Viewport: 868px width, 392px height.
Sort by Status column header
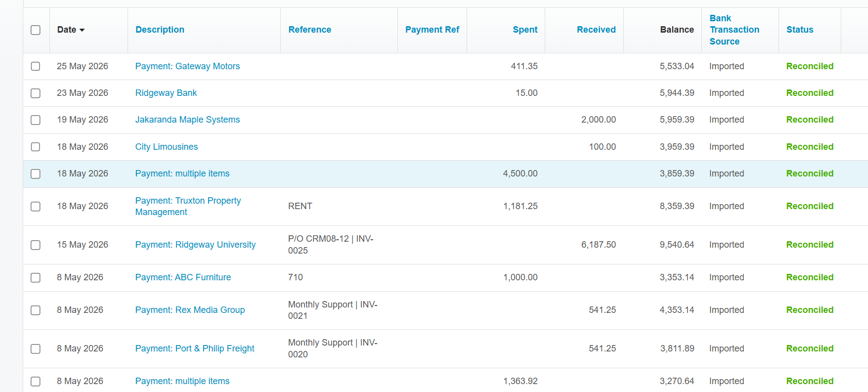click(x=800, y=30)
